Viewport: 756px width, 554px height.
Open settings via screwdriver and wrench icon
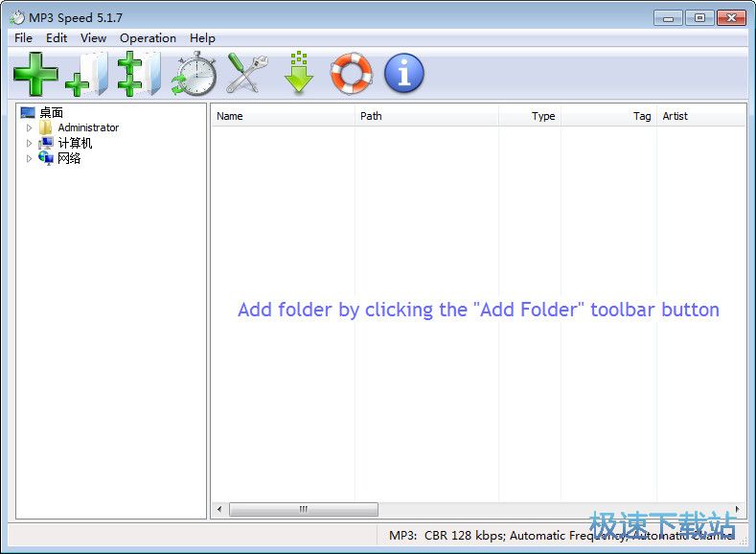pyautogui.click(x=246, y=74)
